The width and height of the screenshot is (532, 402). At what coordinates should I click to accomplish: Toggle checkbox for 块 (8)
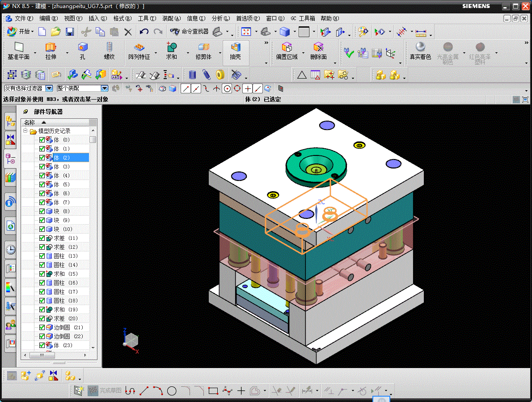click(x=42, y=211)
